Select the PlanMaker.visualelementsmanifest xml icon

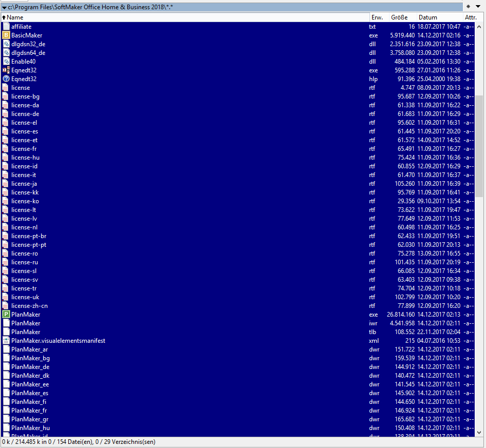pos(6,341)
